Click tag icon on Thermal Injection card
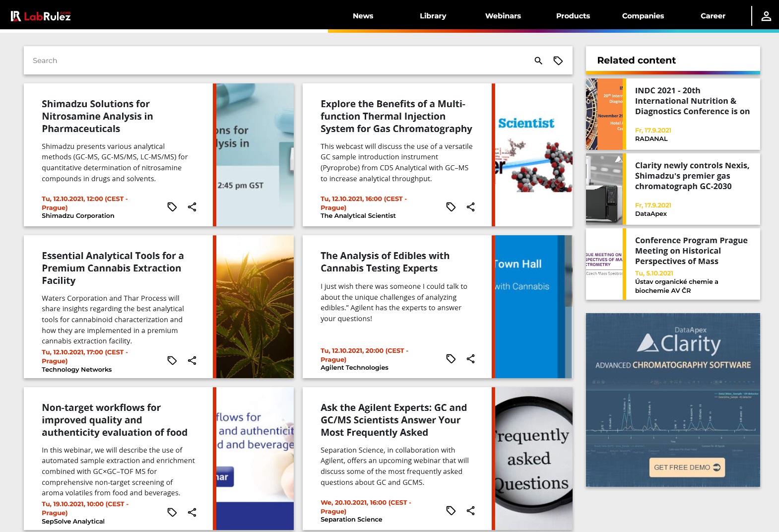779x532 pixels. click(451, 207)
